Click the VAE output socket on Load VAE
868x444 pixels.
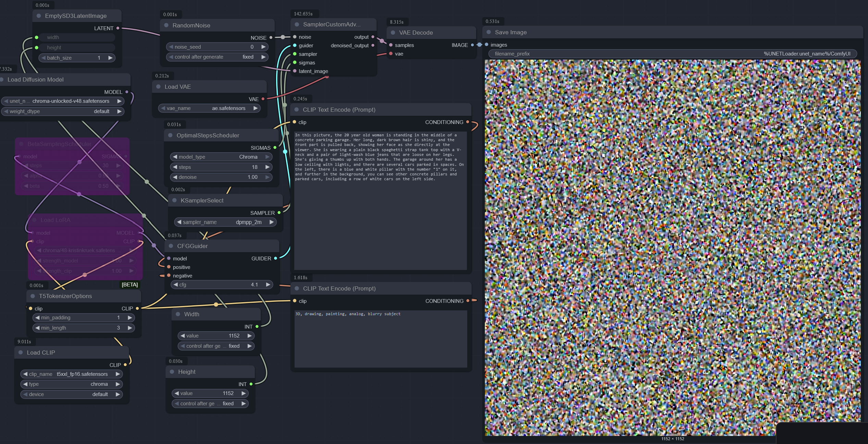[263, 99]
